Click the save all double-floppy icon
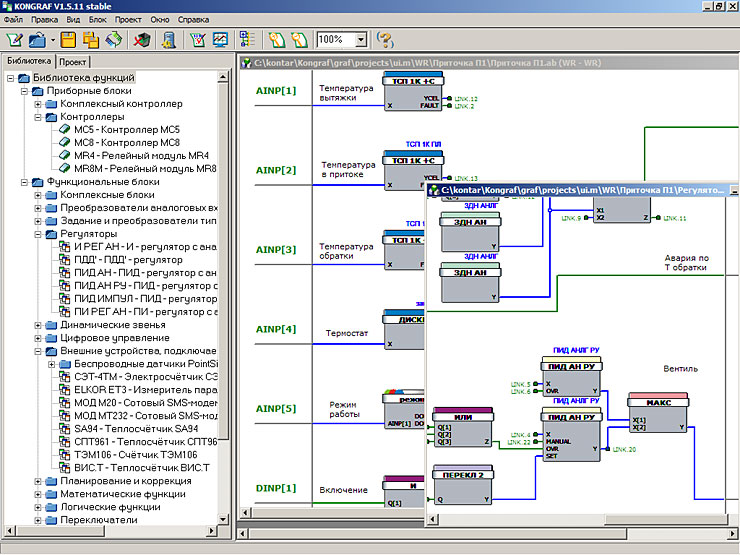Viewport: 740px width, 555px height. (x=91, y=40)
